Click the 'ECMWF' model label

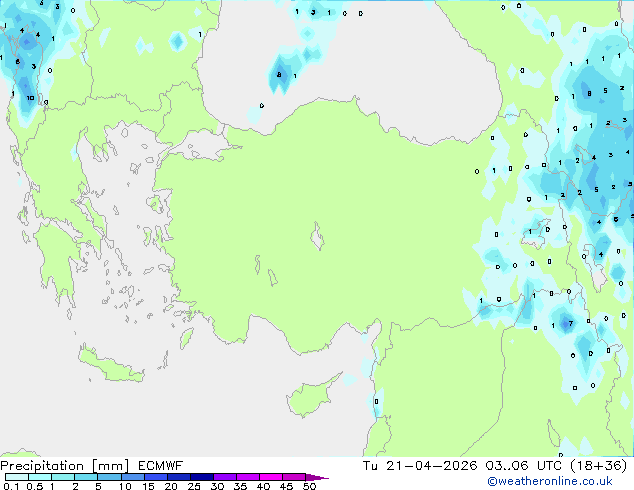pyautogui.click(x=161, y=466)
